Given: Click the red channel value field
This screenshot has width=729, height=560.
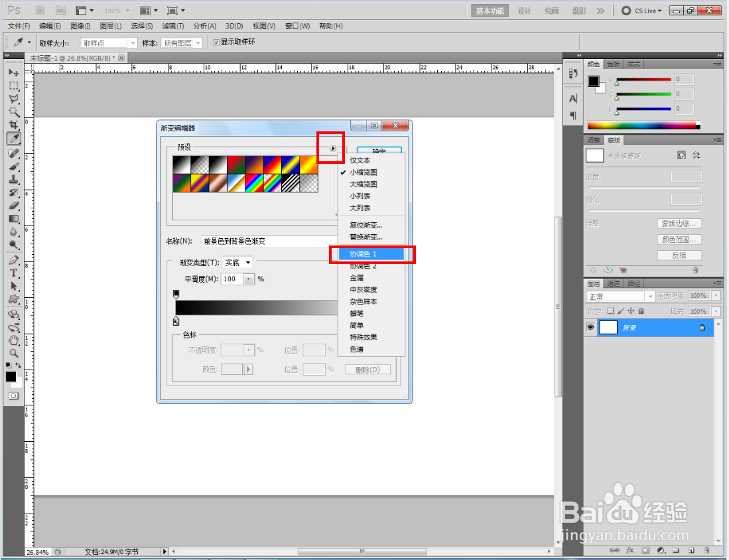Looking at the screenshot, I should pos(684,80).
